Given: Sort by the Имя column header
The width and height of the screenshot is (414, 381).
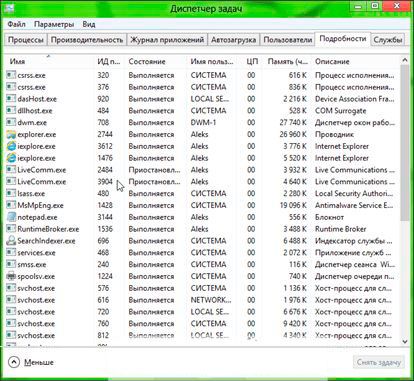Looking at the screenshot, I should coord(50,61).
